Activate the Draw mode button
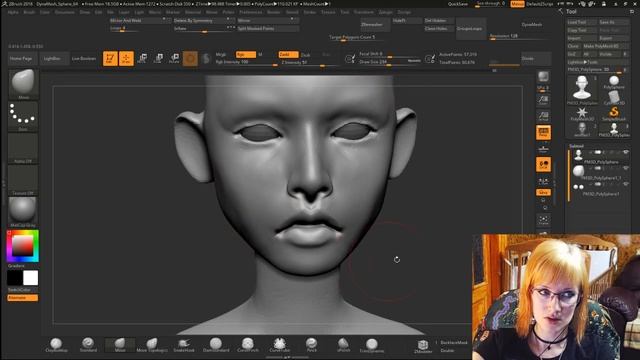This screenshot has height=360, width=640. 126,58
